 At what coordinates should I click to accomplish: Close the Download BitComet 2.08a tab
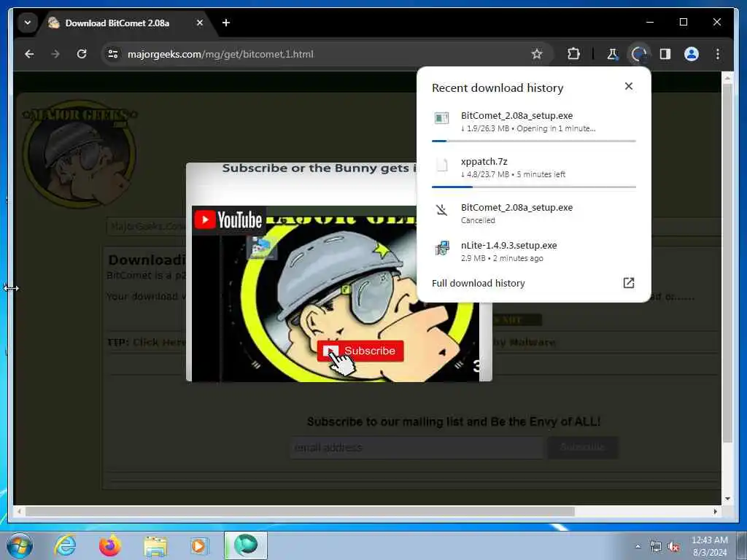[200, 23]
